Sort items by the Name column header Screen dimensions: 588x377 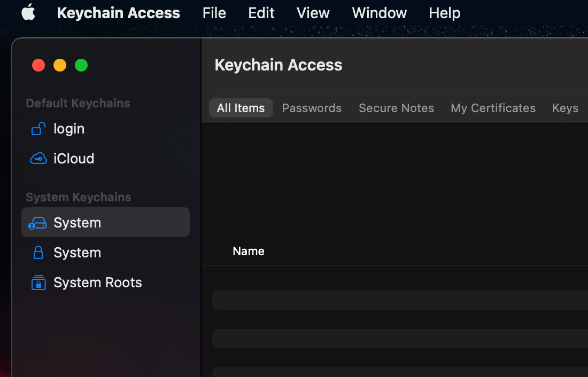coord(249,251)
